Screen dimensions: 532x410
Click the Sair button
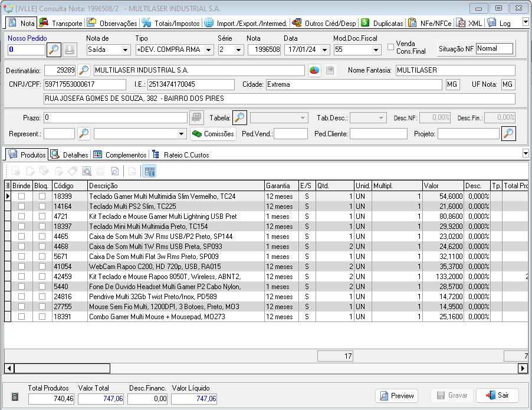tap(497, 395)
